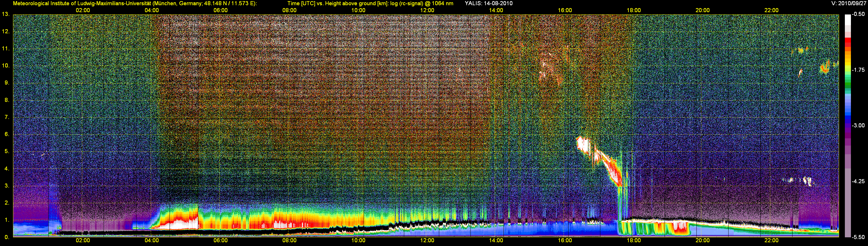Click the '8.' height axis label

click(7, 100)
